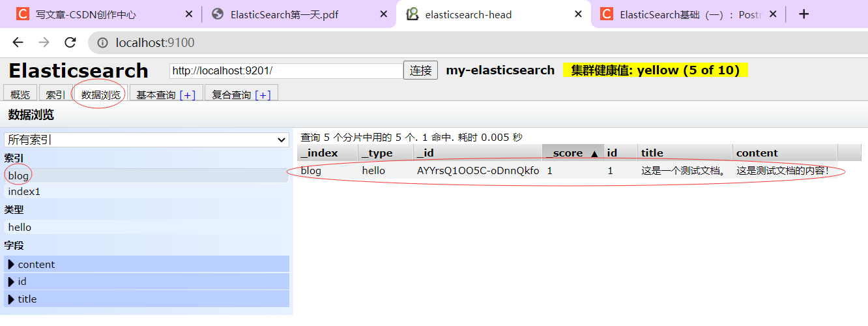
Task: Open the 基本查询 basic query tab
Action: click(x=156, y=95)
